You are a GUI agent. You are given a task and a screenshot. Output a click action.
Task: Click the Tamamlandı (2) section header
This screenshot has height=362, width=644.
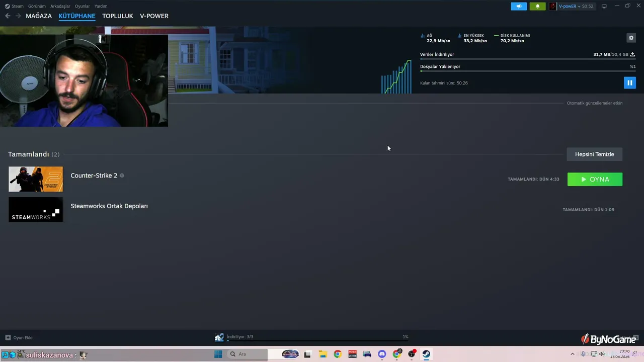[34, 154]
